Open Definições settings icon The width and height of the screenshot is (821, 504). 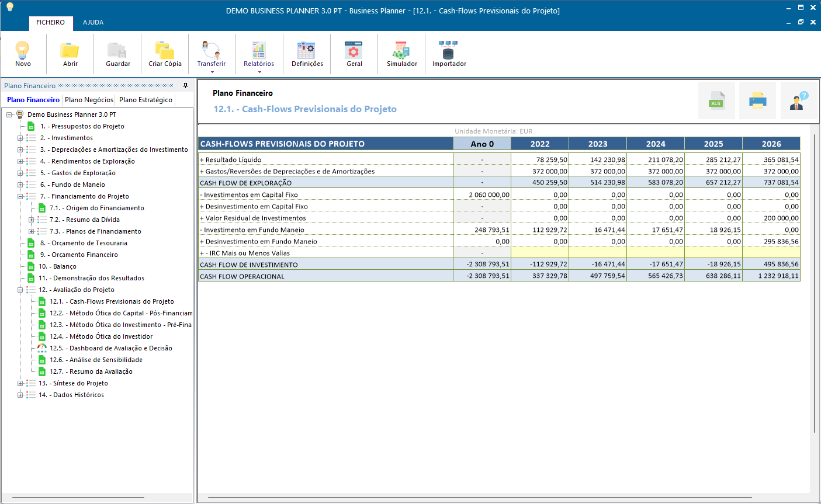[307, 50]
